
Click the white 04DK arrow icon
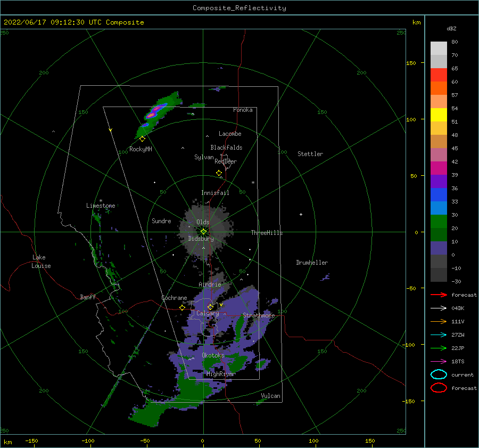coord(439,308)
